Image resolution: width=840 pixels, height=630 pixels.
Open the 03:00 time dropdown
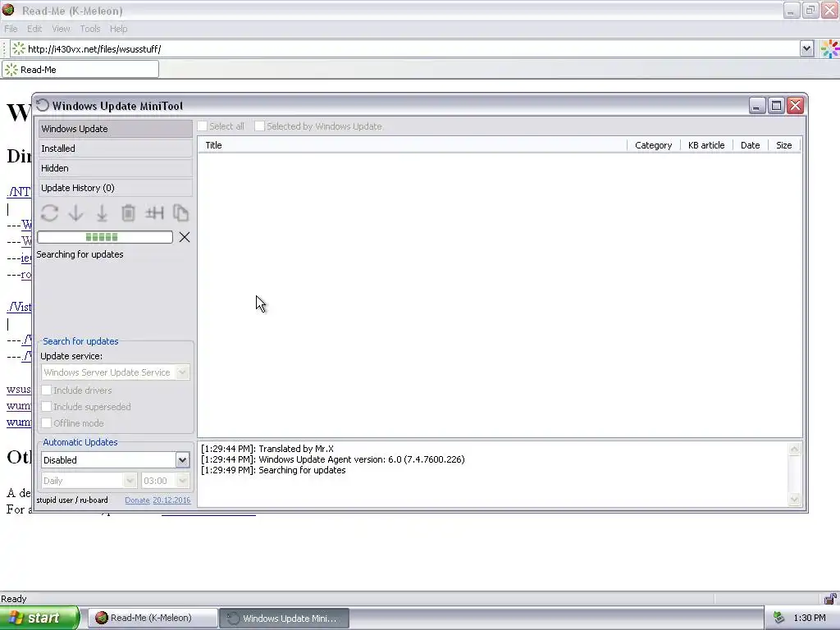coord(182,481)
